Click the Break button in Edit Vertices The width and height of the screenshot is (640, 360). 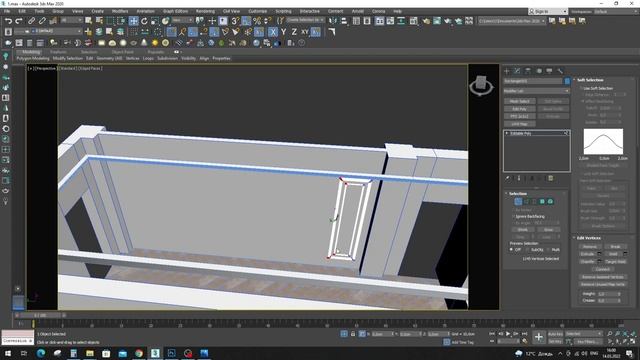pos(615,247)
